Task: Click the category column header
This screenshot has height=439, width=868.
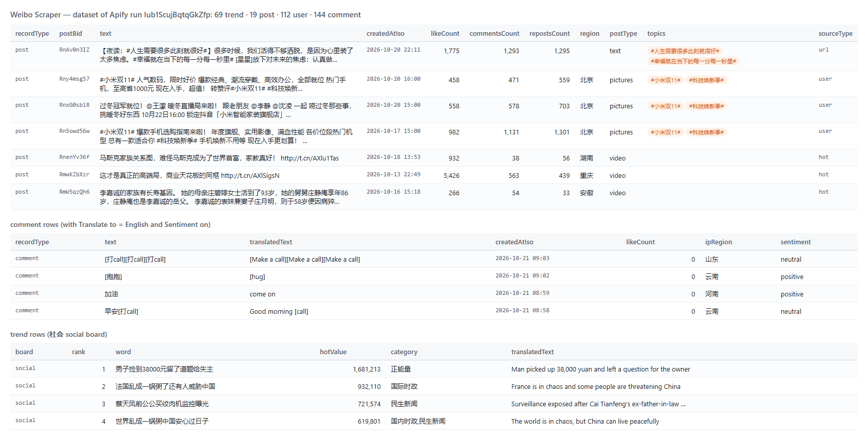Action: pyautogui.click(x=404, y=352)
